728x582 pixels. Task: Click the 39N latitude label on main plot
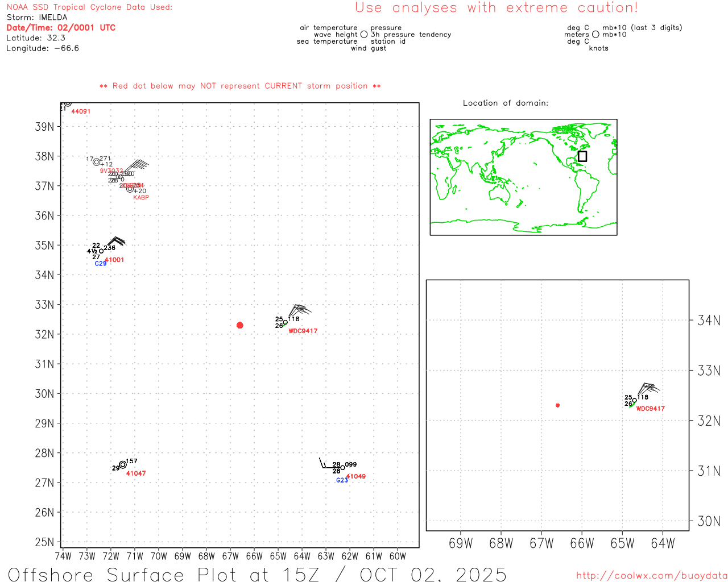click(x=44, y=127)
